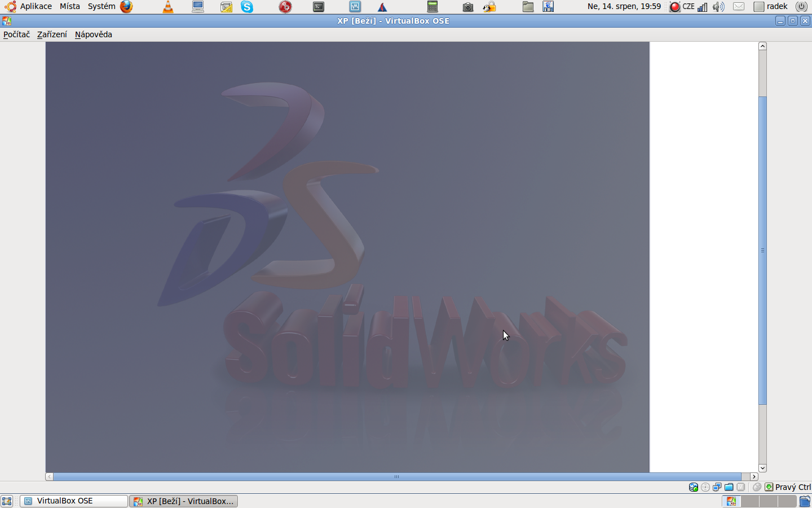Open the network adapters status icon

pyautogui.click(x=717, y=487)
